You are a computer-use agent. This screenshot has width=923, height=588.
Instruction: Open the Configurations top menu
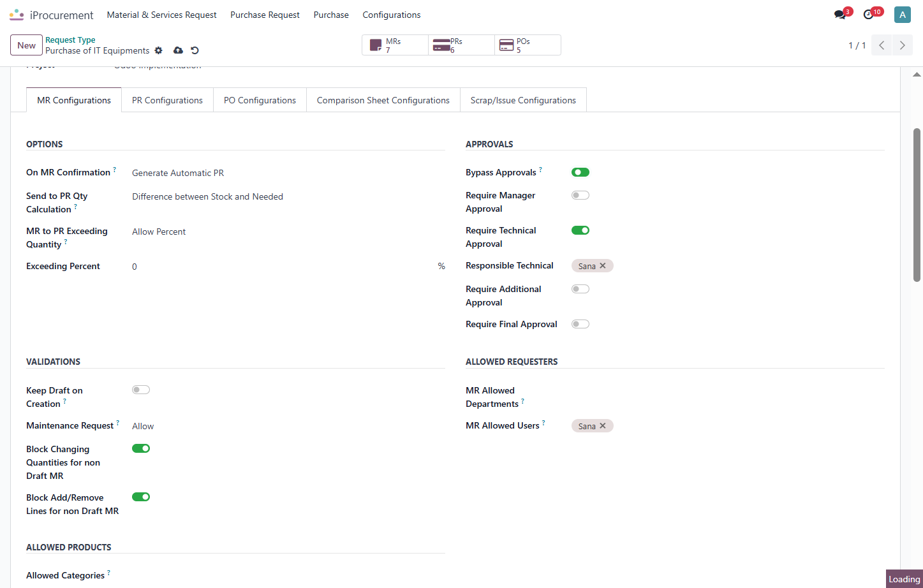point(392,15)
